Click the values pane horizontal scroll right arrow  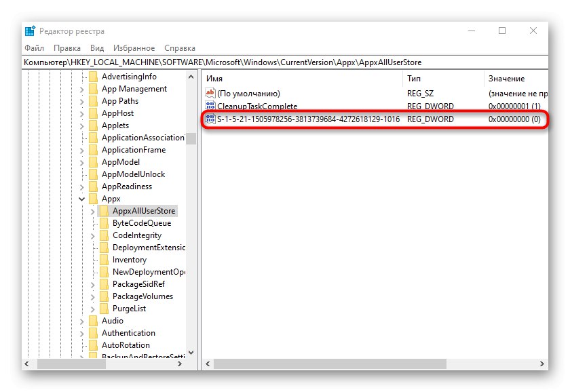pyautogui.click(x=542, y=364)
